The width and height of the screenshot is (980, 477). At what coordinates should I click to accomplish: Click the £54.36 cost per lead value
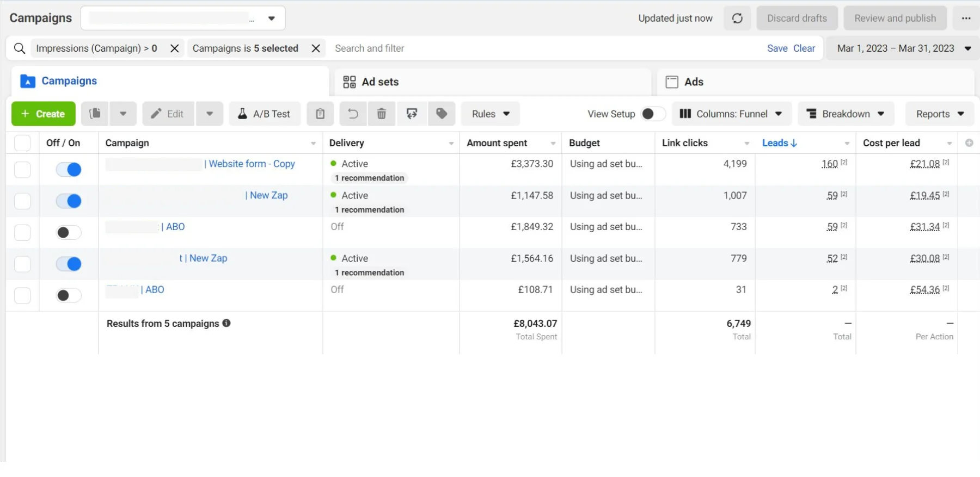(x=925, y=290)
